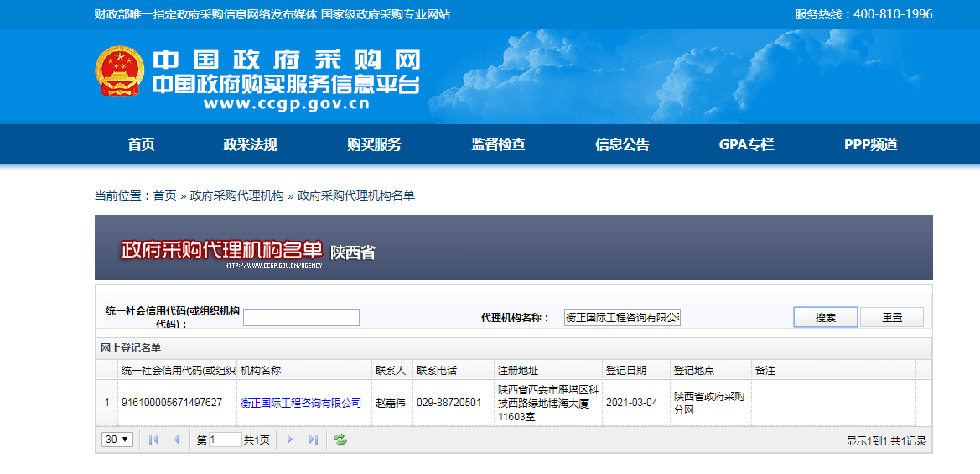Open PPP频道 navigation item
The image size is (980, 474).
(x=871, y=144)
